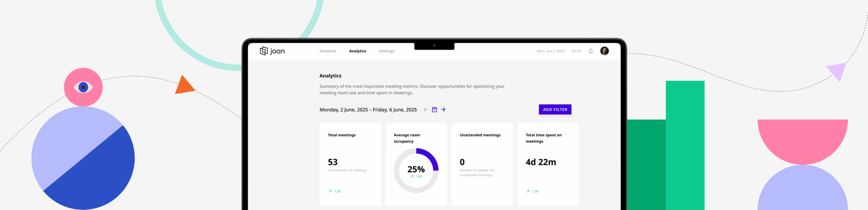Select the Analytics tab
Viewport: 868px width, 210px height.
click(357, 51)
